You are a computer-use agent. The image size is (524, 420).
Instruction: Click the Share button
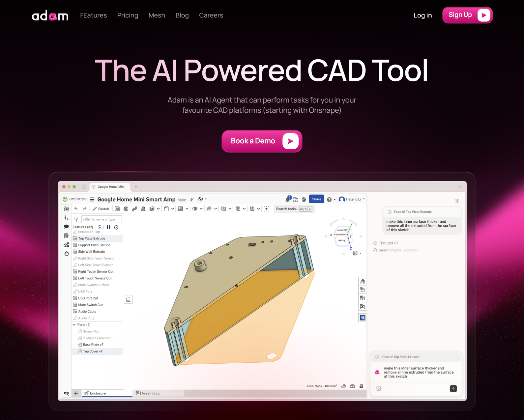click(x=316, y=199)
